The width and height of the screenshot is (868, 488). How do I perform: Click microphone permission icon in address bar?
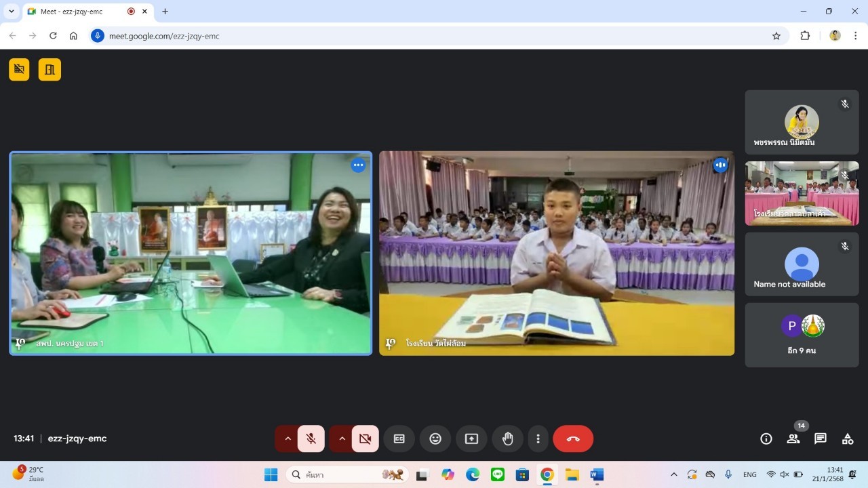[98, 36]
